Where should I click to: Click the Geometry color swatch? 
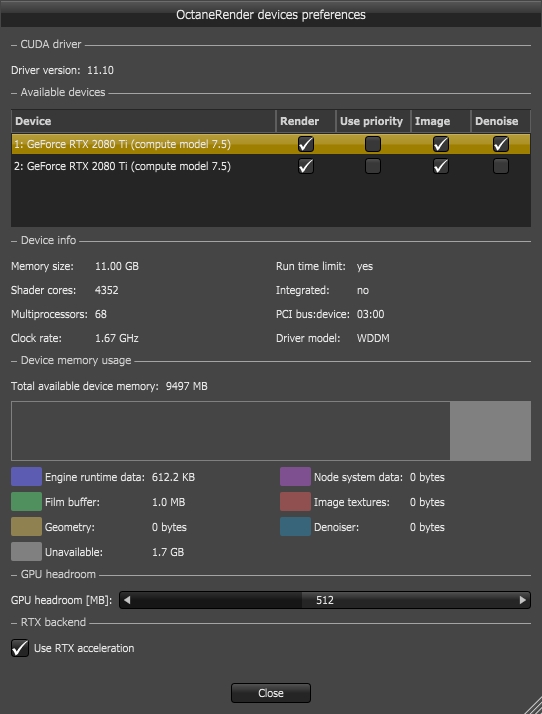26,527
